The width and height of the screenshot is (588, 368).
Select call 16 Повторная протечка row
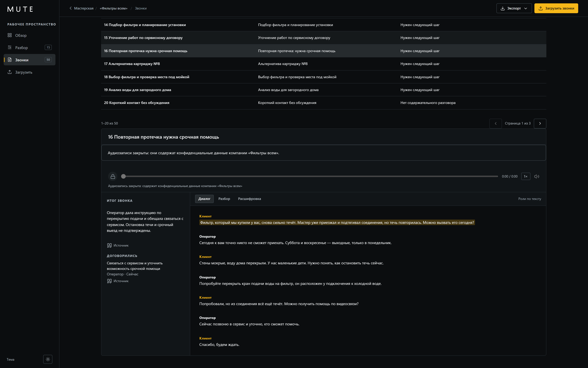pos(323,51)
